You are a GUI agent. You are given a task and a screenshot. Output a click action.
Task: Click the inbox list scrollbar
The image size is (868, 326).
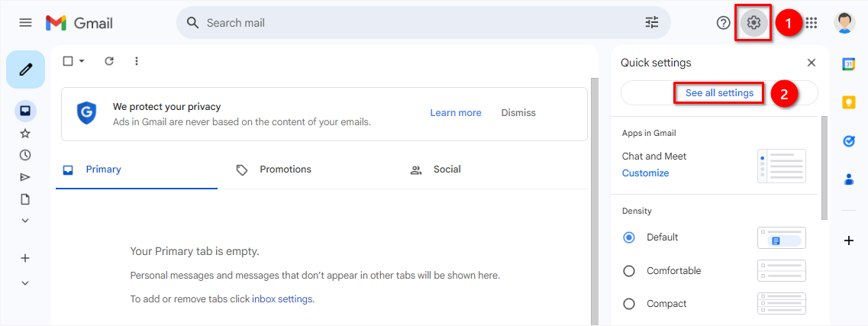pyautogui.click(x=594, y=202)
